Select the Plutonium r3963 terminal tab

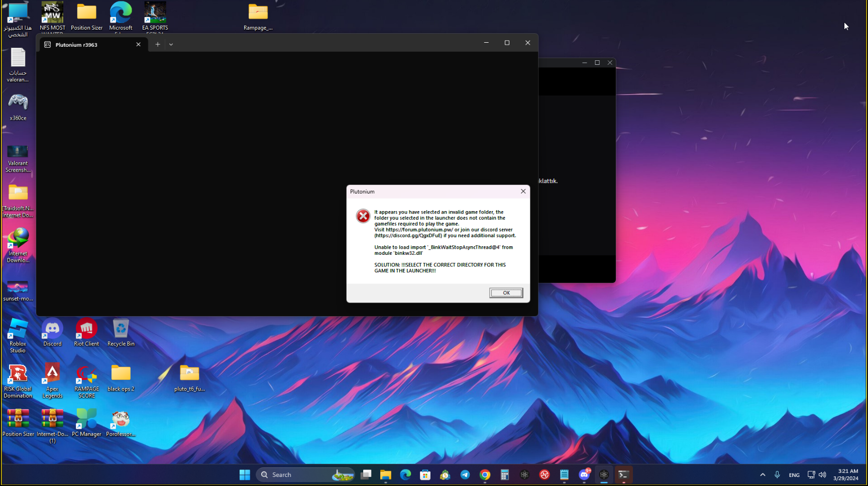click(92, 45)
